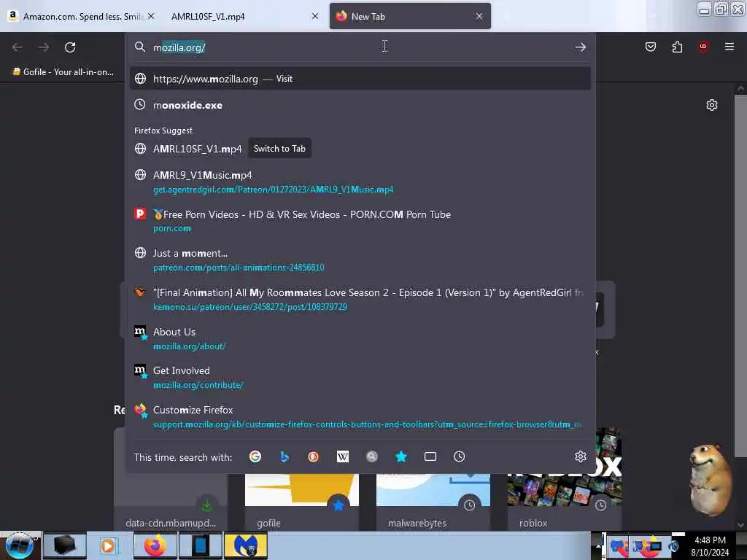Reload the page with the refresh icon
The width and height of the screenshot is (747, 560).
click(x=70, y=47)
